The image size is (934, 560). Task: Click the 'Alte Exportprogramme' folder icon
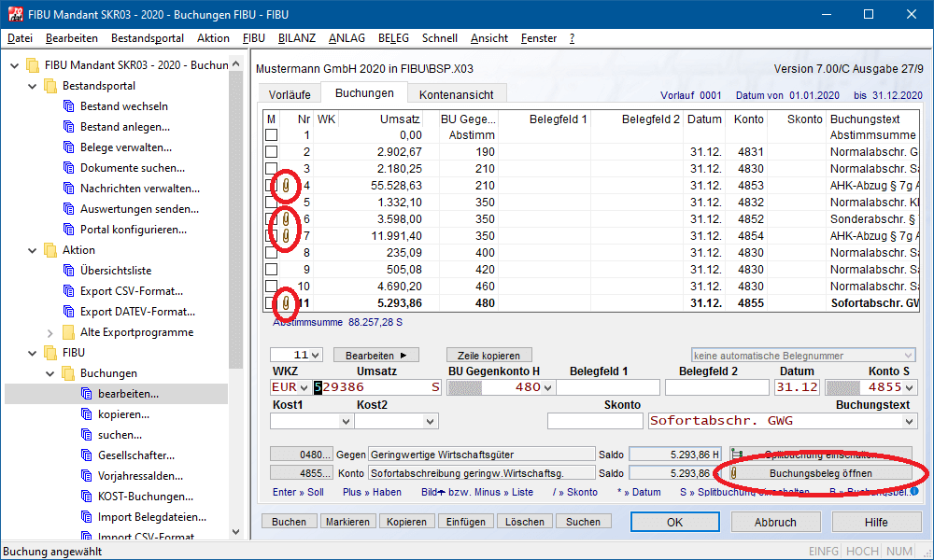tap(68, 332)
